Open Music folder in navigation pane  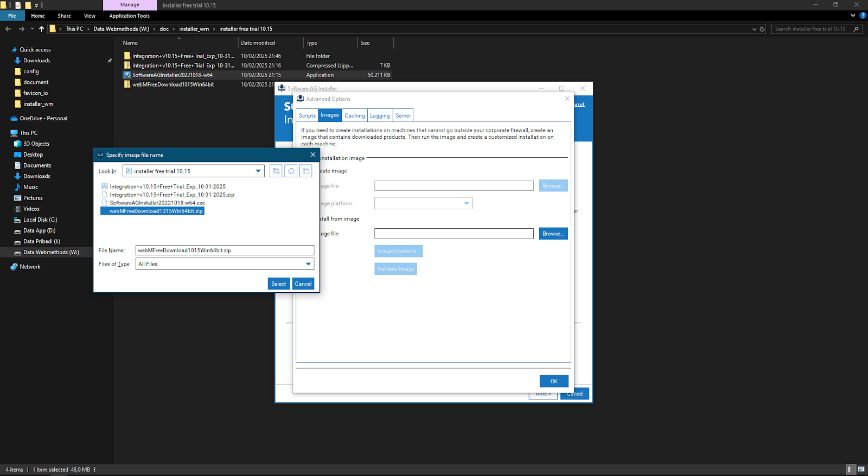click(30, 187)
